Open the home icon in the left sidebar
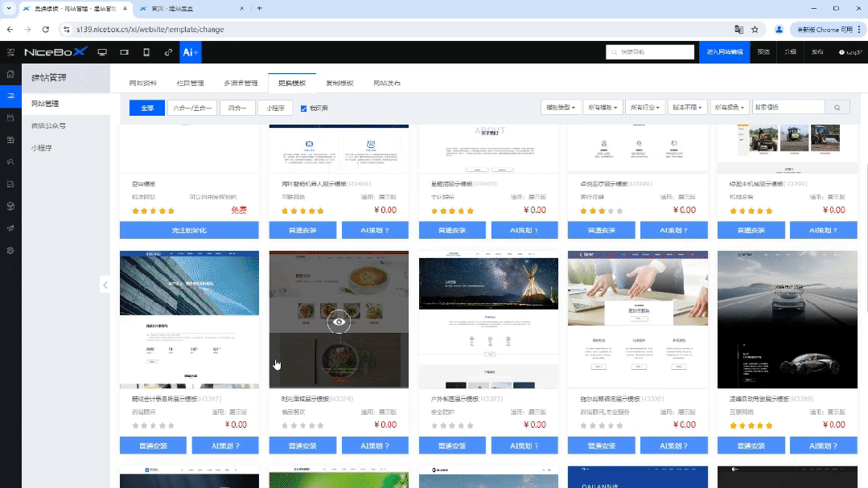 coord(10,72)
